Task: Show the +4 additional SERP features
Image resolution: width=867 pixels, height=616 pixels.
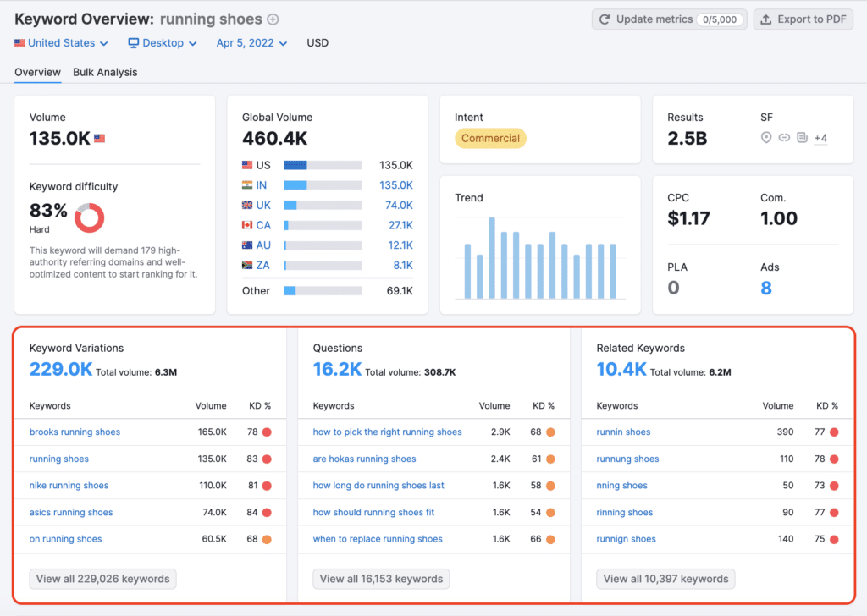Action: point(820,138)
